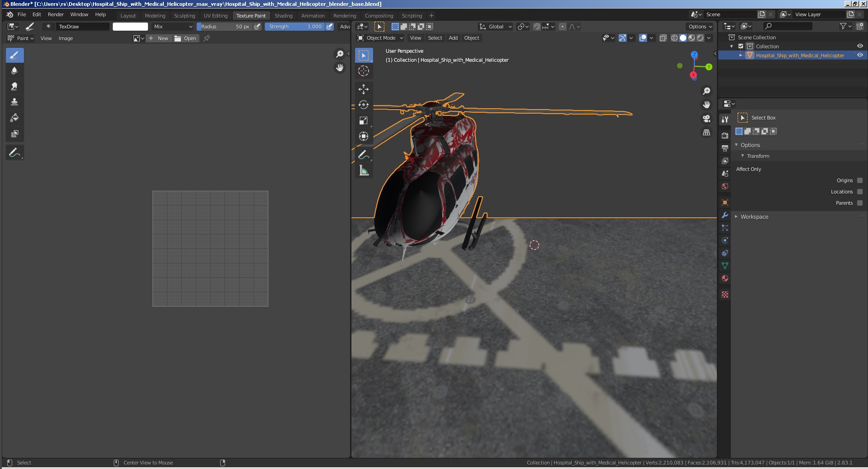
Task: Switch to Rendered viewport shading
Action: [x=700, y=38]
